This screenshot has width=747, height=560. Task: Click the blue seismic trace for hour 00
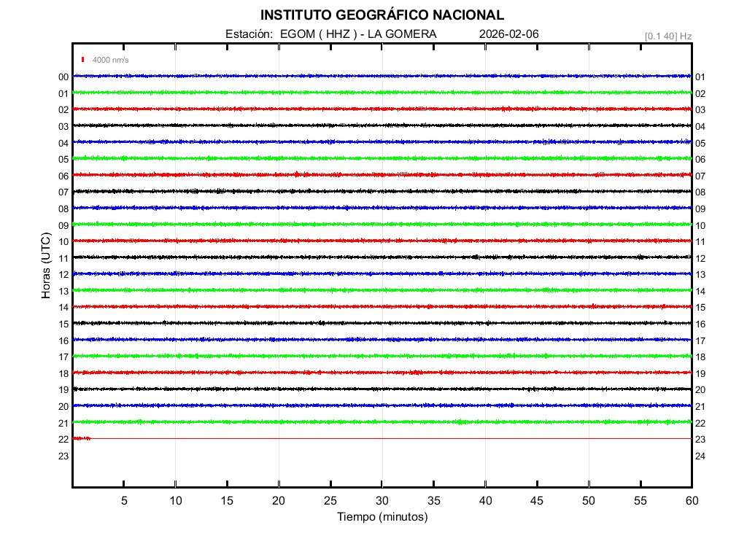pos(382,76)
